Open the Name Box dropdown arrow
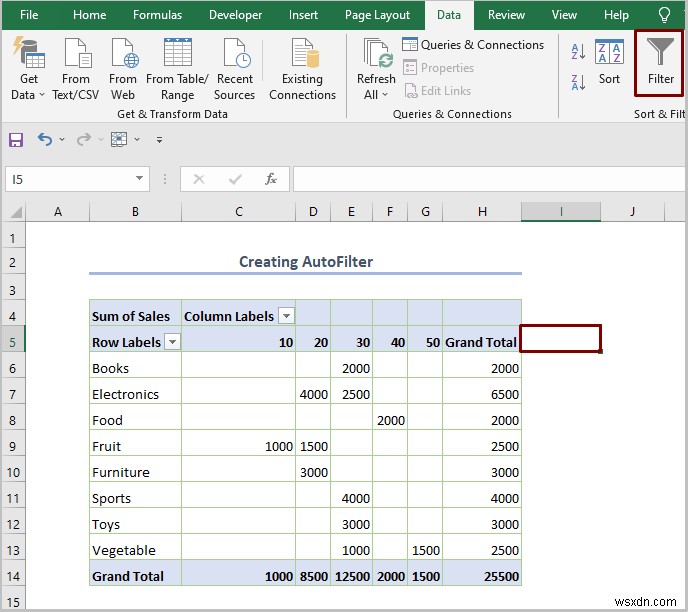 click(139, 178)
